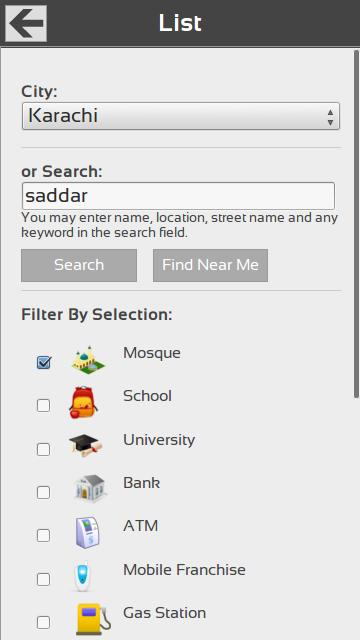Click the vertical scrollbar on the right

coord(356,224)
